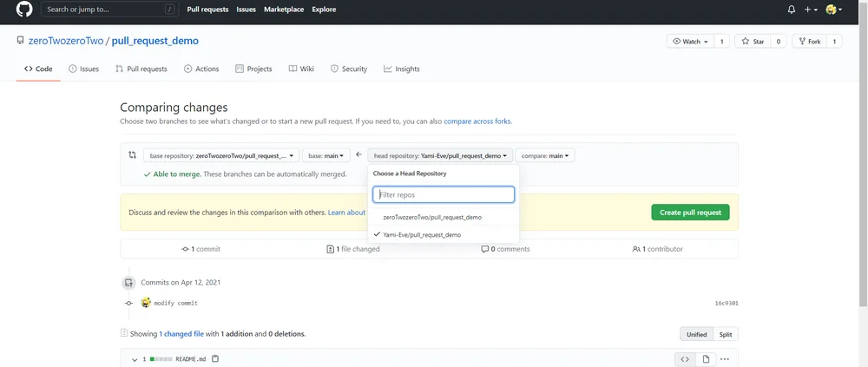
Task: Click the 1 contributor summary
Action: pyautogui.click(x=658, y=249)
